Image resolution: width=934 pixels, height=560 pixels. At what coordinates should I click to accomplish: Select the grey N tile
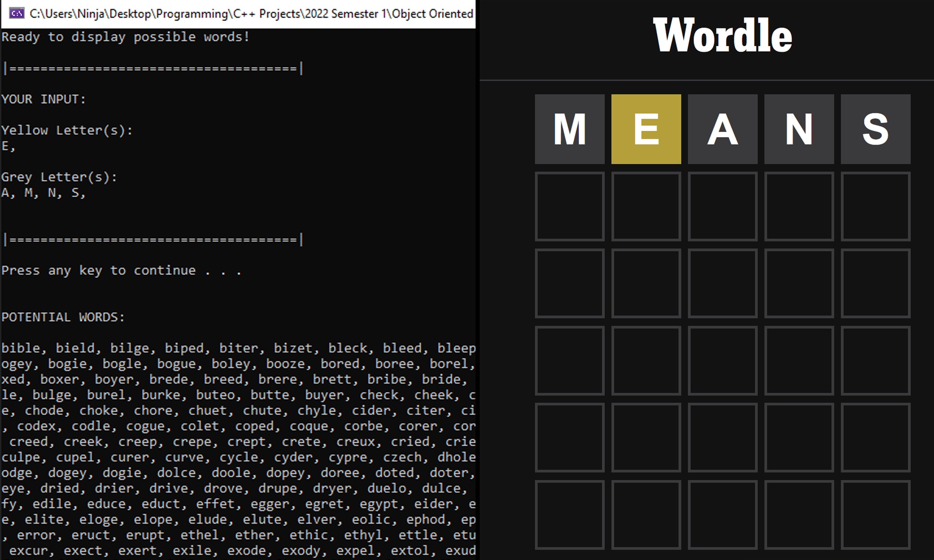(x=799, y=129)
